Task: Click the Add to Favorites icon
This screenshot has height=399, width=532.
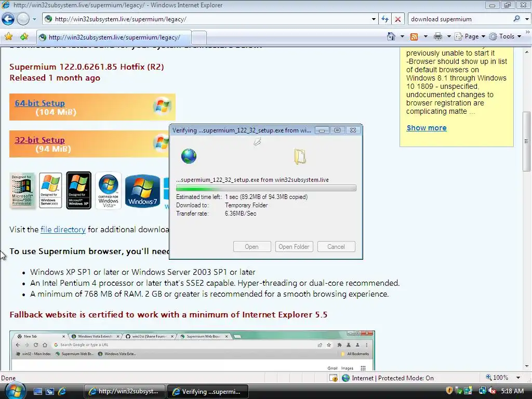Action: tap(24, 37)
